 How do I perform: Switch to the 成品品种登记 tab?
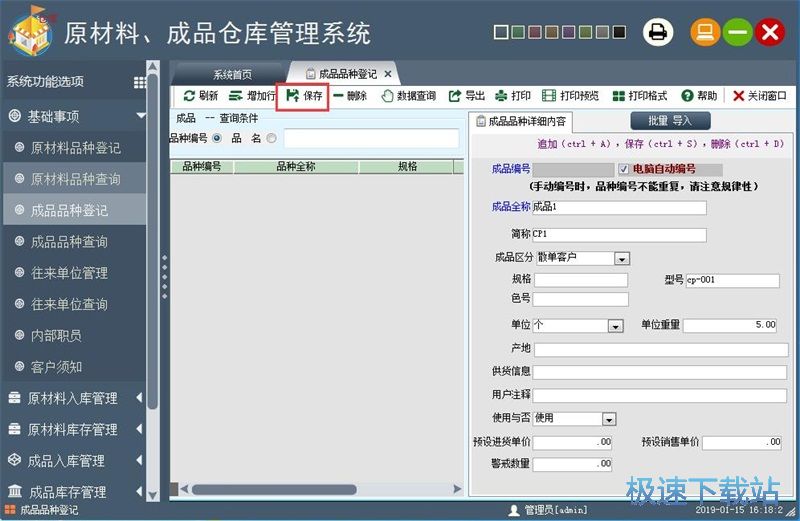(342, 75)
